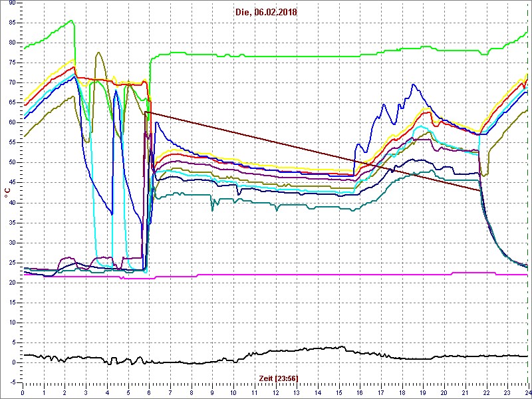Click hour "13" on the time axis
Viewport: 532px width, 399px height.
[x=296, y=391]
